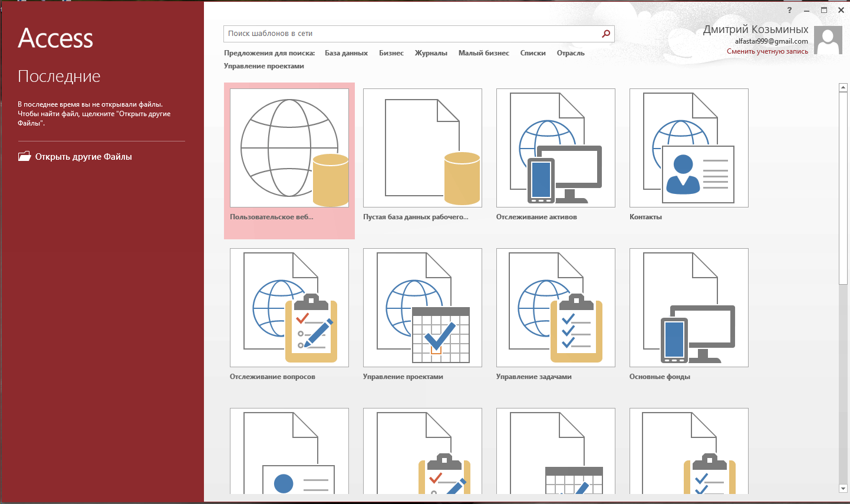The width and height of the screenshot is (850, 504).
Task: Open bottom-row blue checklist clipboard template
Action: tap(689, 451)
